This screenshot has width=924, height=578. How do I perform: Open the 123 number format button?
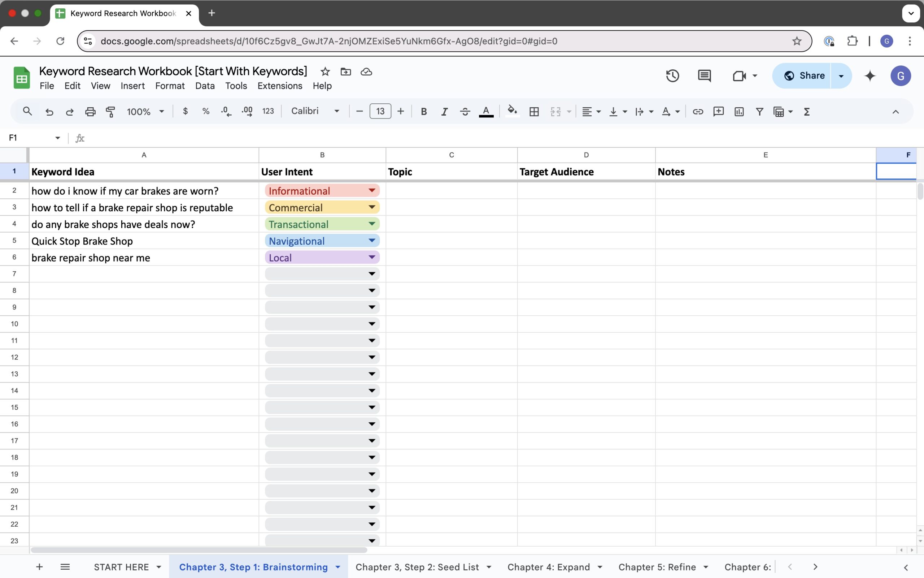click(x=268, y=111)
